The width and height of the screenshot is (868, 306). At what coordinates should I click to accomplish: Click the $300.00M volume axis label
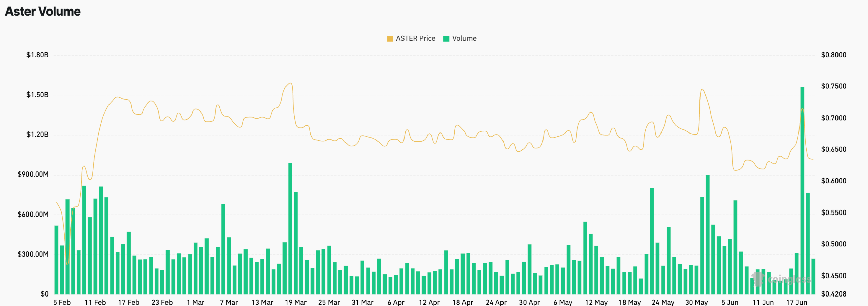(x=33, y=254)
